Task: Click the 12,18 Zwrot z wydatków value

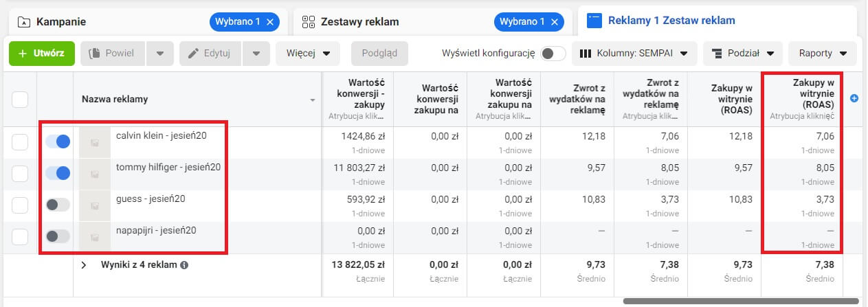Action: (593, 136)
